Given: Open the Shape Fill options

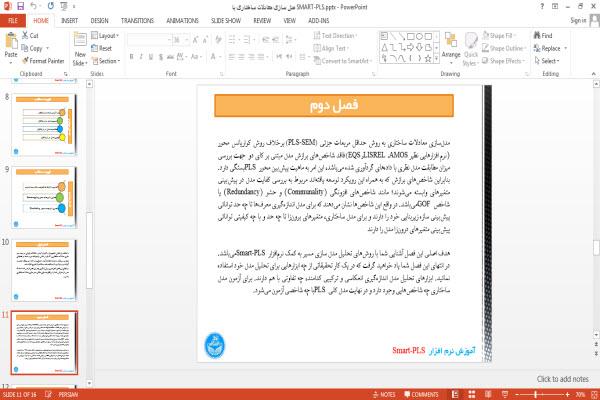Looking at the screenshot, I should click(x=498, y=36).
